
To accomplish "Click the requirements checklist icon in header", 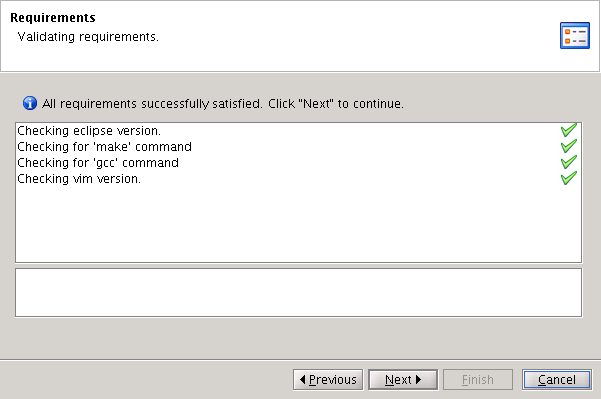I will 575,36.
